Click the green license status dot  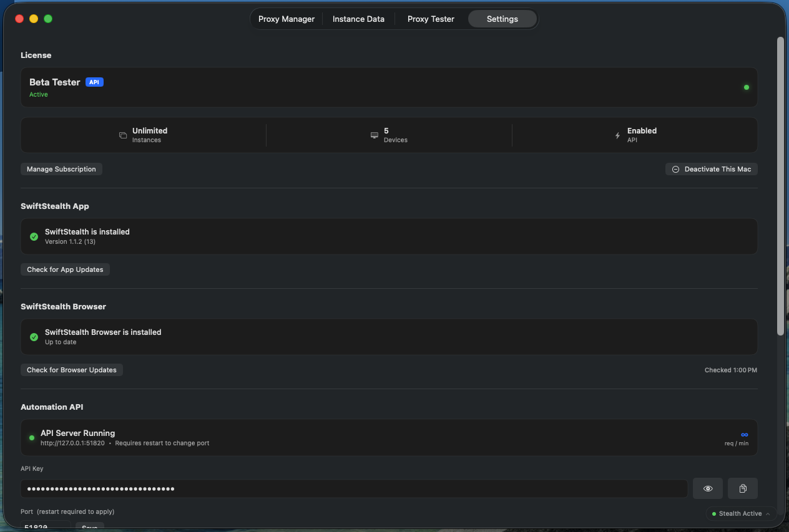tap(747, 87)
